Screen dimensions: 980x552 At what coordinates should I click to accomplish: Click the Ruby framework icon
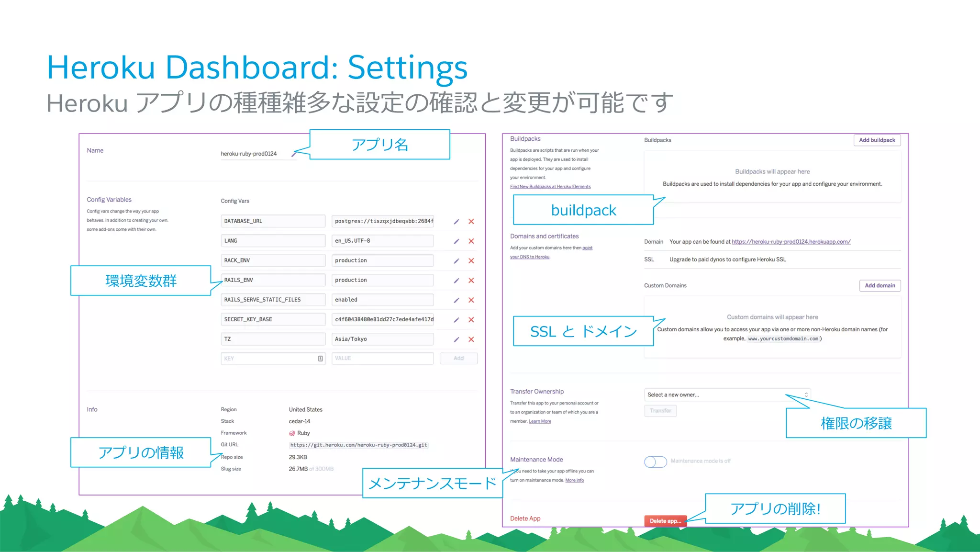click(x=292, y=433)
